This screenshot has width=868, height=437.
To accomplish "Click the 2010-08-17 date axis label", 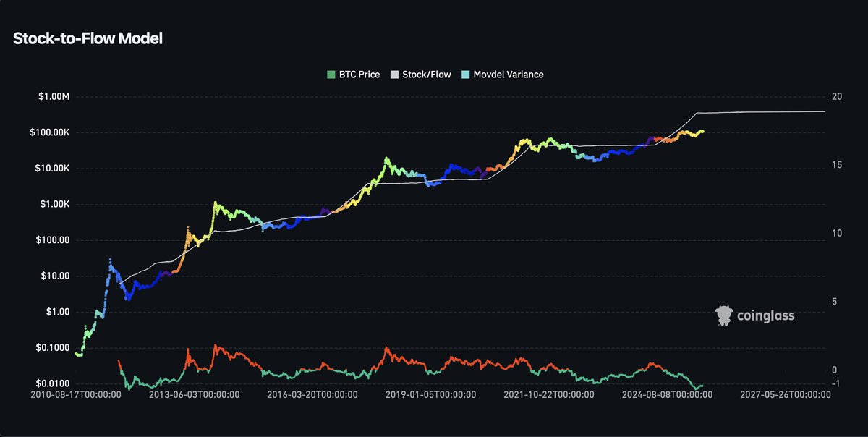I will click(77, 395).
